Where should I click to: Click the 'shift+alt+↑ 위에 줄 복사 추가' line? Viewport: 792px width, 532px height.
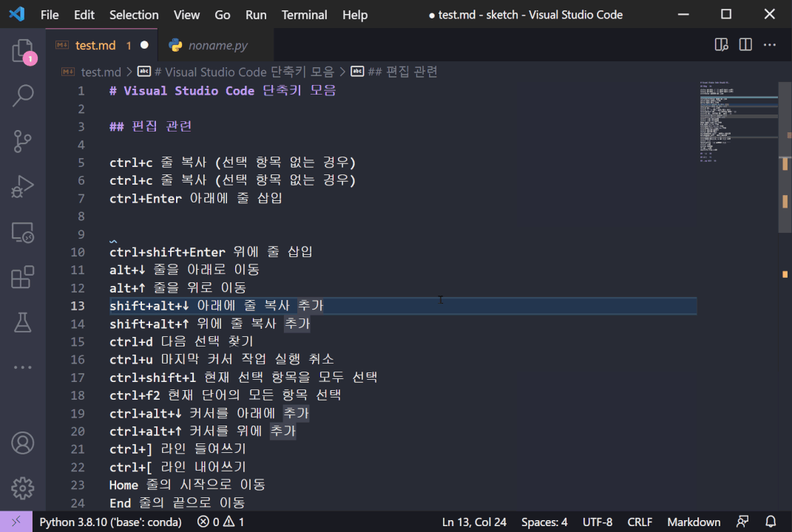[x=209, y=324]
